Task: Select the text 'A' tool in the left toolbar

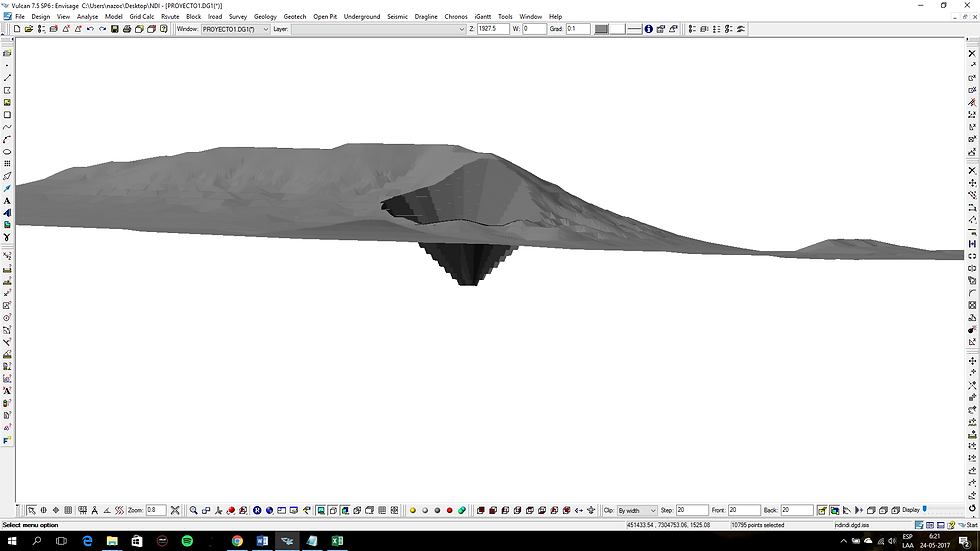Action: point(7,201)
